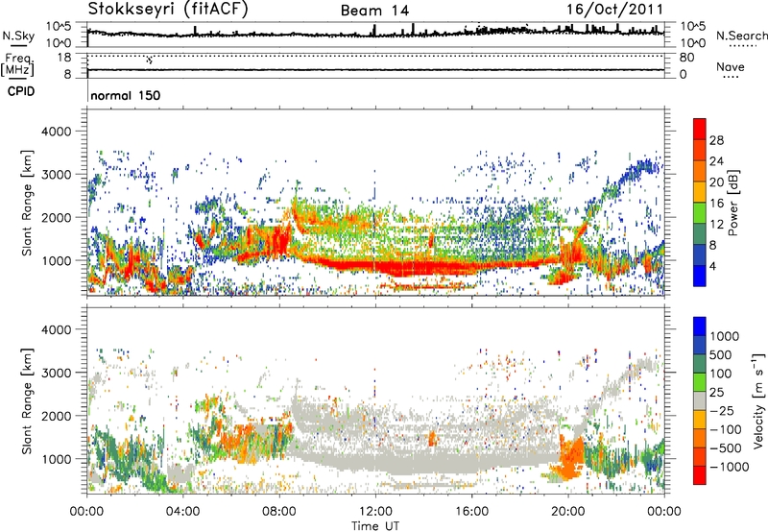Select the 'normal 150' CPID text
The width and height of the screenshot is (768, 532).
pos(126,95)
